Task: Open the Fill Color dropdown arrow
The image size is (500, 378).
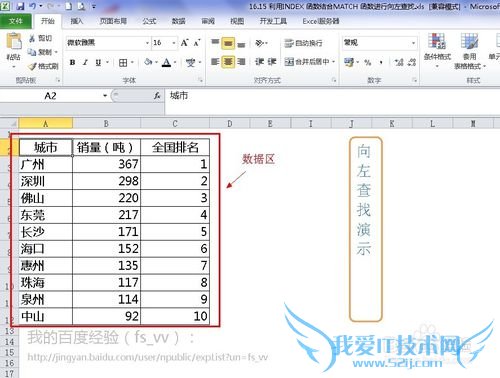Action: 156,62
